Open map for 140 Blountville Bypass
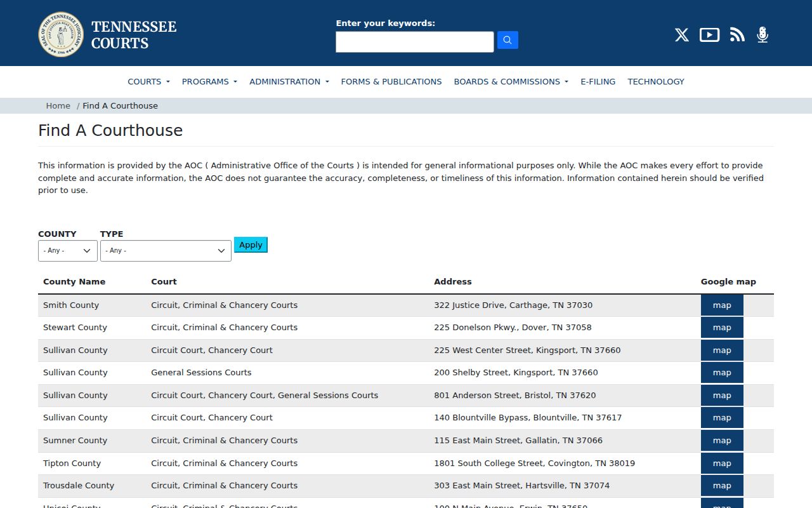The image size is (812, 508). tap(722, 418)
